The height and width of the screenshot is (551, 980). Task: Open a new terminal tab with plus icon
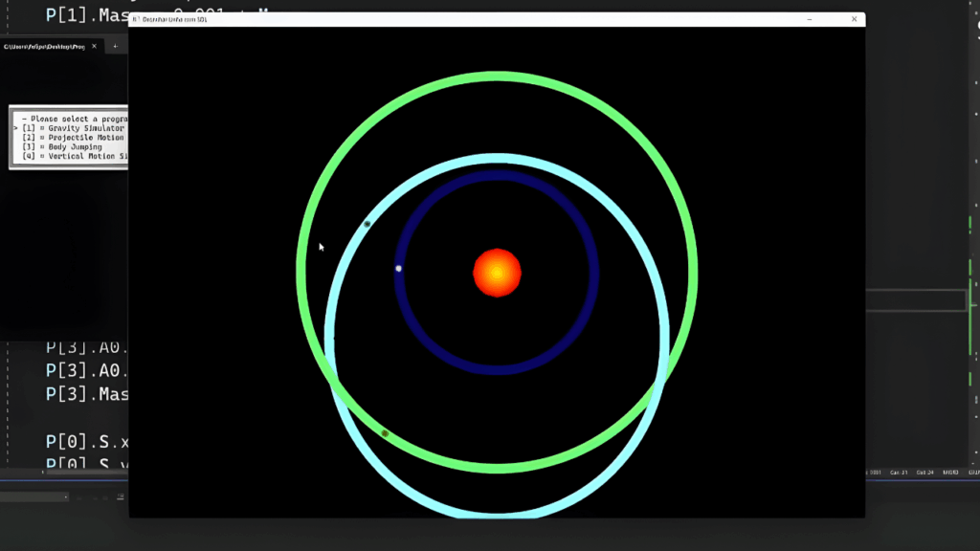[115, 46]
